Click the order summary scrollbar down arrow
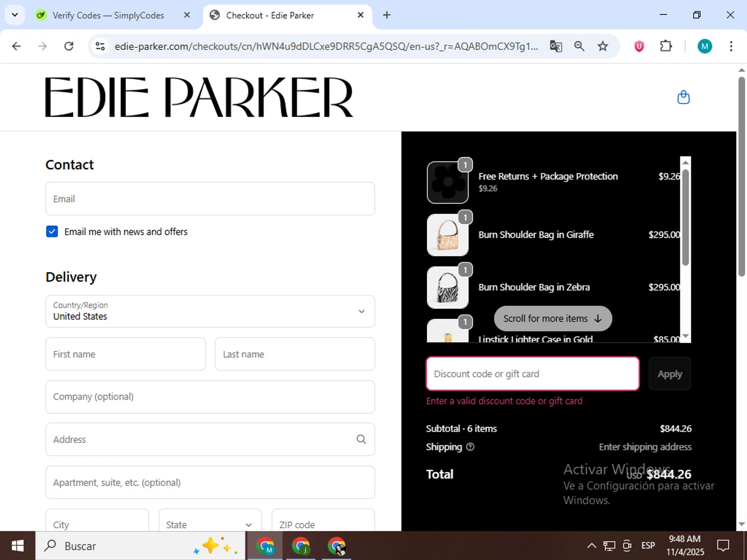This screenshot has width=747, height=560. pos(686,337)
